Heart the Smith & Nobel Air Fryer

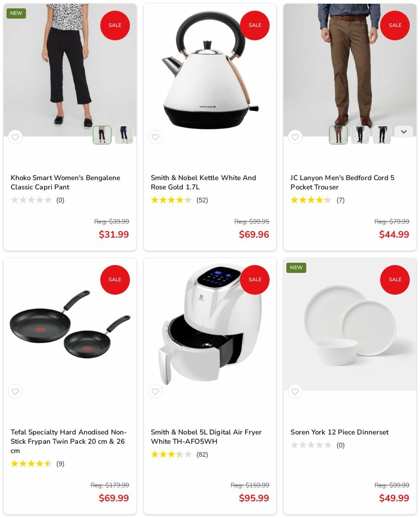point(155,391)
